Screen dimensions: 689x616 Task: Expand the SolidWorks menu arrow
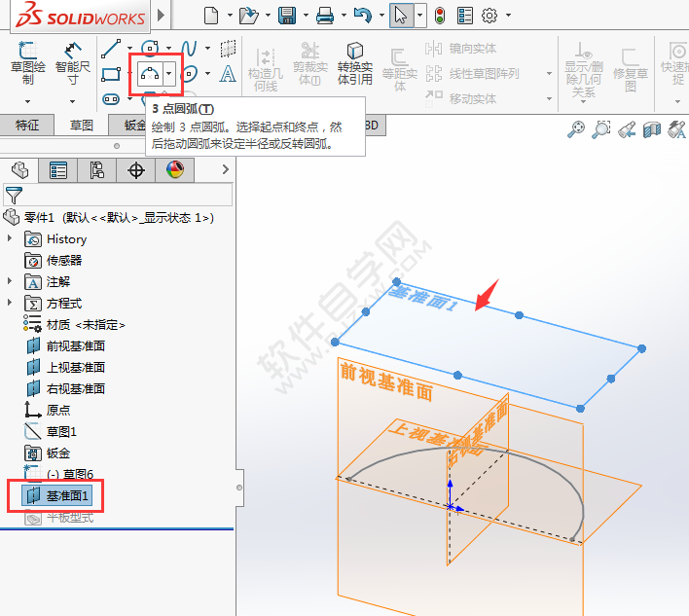[x=161, y=15]
